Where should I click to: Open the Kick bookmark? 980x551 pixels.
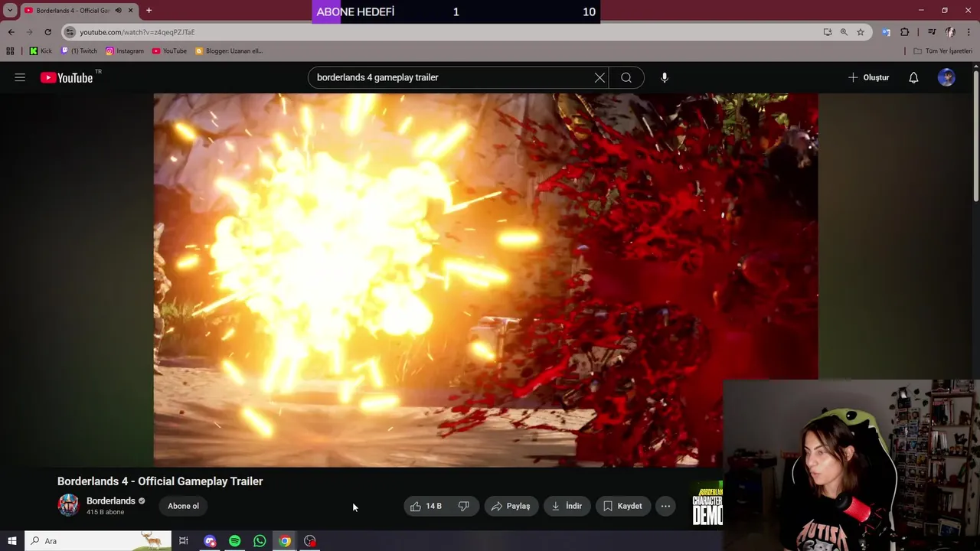[41, 51]
